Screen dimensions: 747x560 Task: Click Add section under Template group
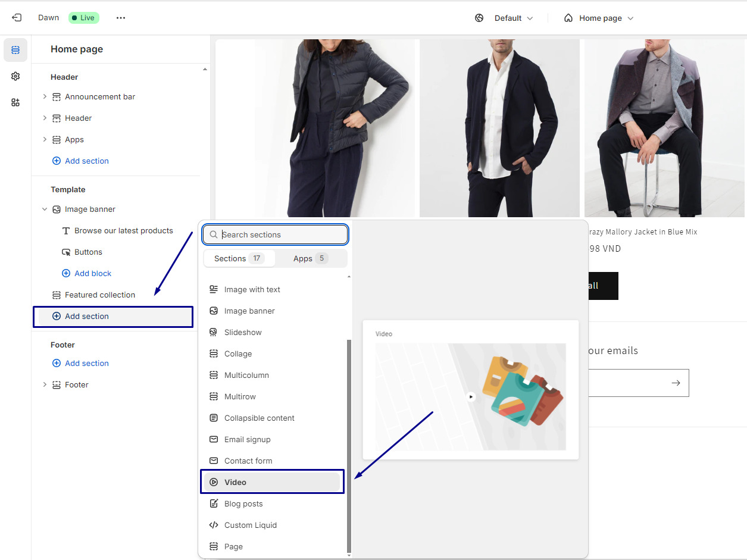tap(113, 316)
